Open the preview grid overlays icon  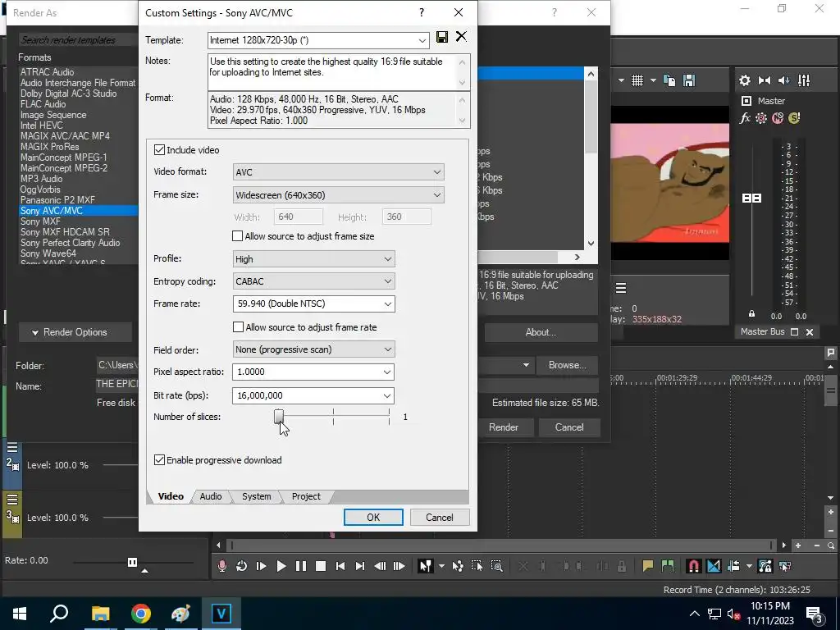pyautogui.click(x=637, y=80)
